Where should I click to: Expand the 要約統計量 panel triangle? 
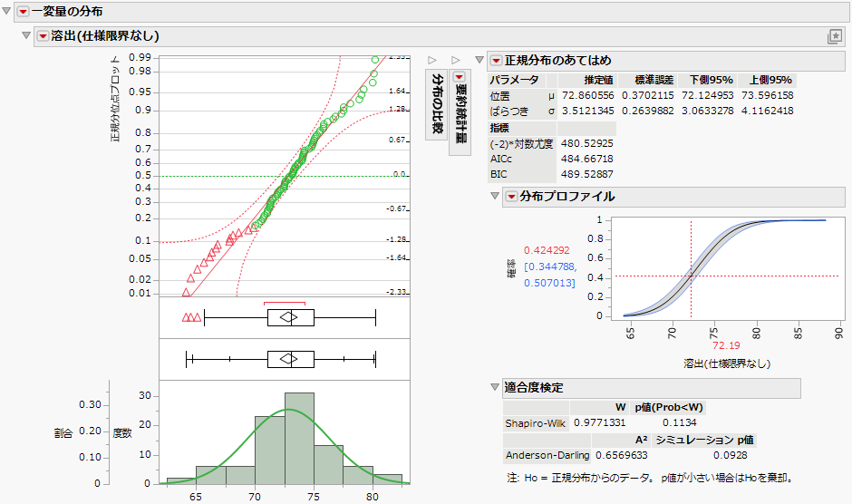456,61
